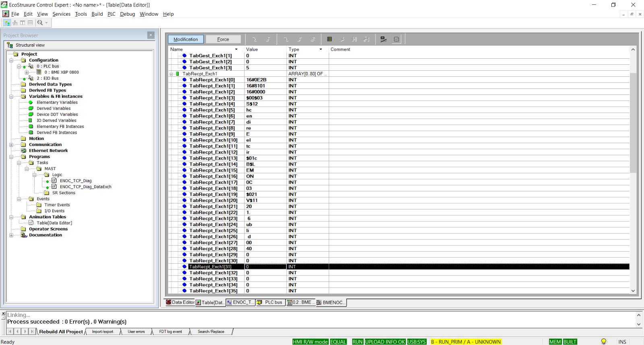
Task: Click the ENOC_TCP_Diag section icon
Action: (x=54, y=181)
